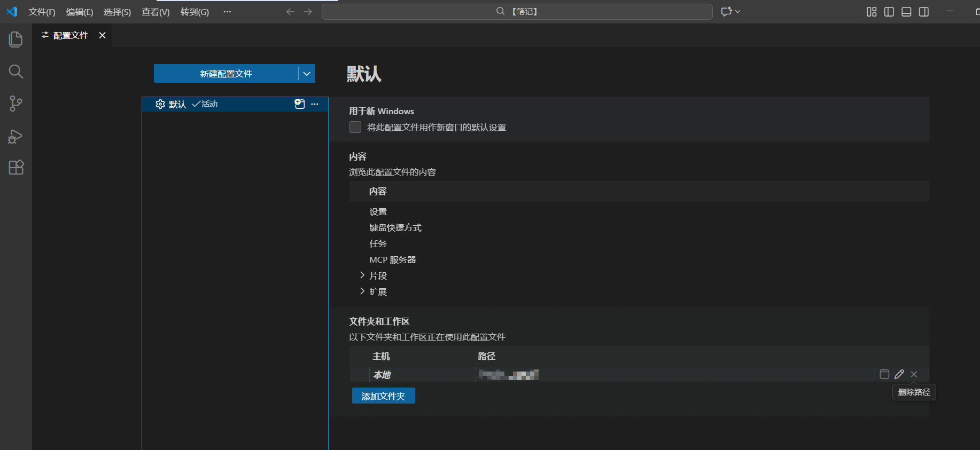Click the 新建配置文件 button
Screen dimensions: 980x450
pos(226,74)
